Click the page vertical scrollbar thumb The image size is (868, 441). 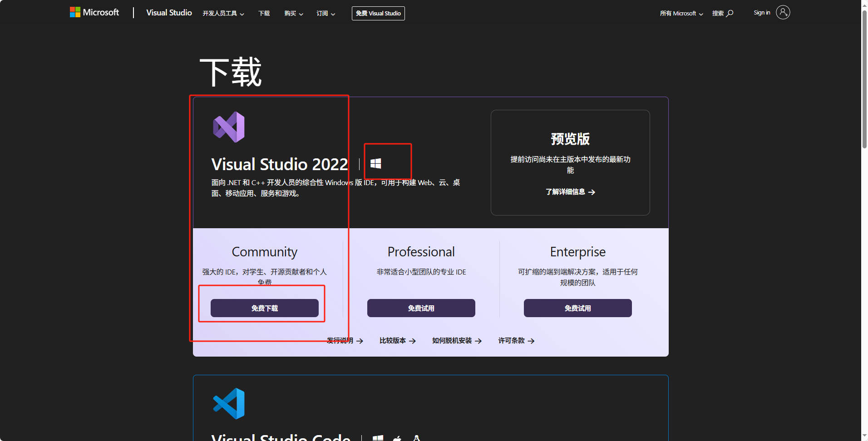[864, 79]
